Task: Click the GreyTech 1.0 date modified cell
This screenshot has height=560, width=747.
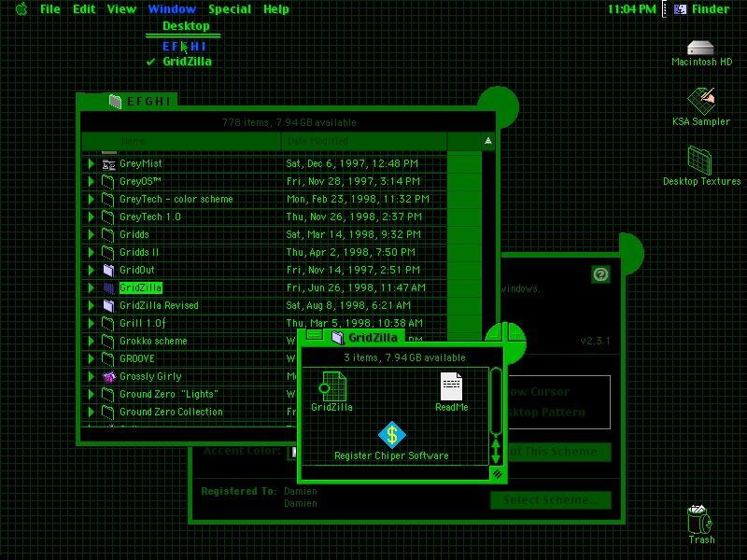Action: 354,217
